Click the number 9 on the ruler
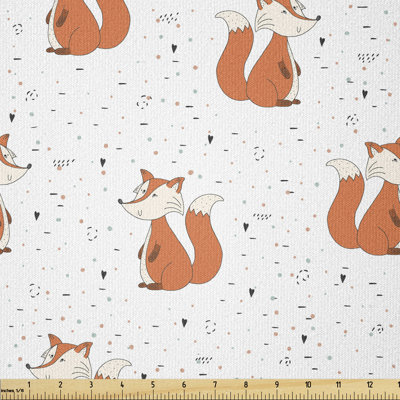Viewport: 400px width, 400px height. pyautogui.click(x=277, y=385)
